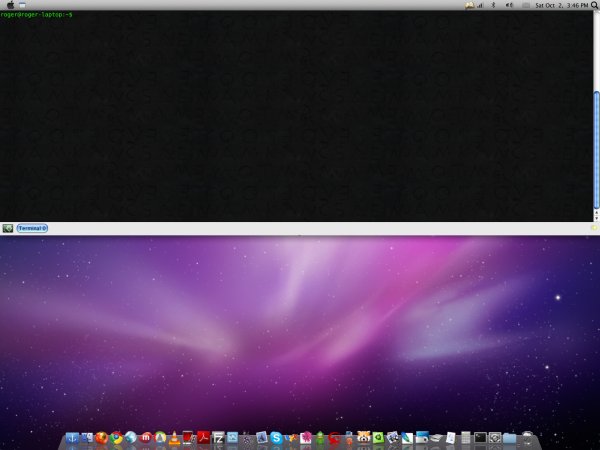Open the pink flower icon in dock
The width and height of the screenshot is (600, 450).
(x=306, y=437)
